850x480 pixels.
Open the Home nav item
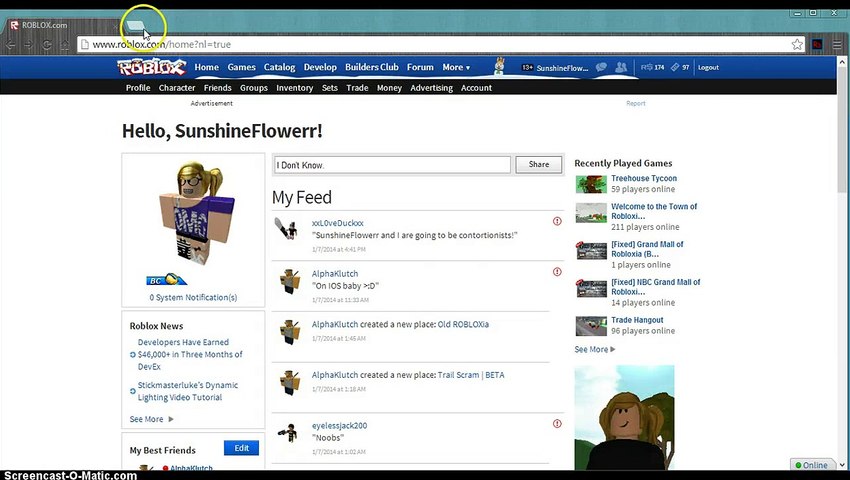pyautogui.click(x=207, y=67)
